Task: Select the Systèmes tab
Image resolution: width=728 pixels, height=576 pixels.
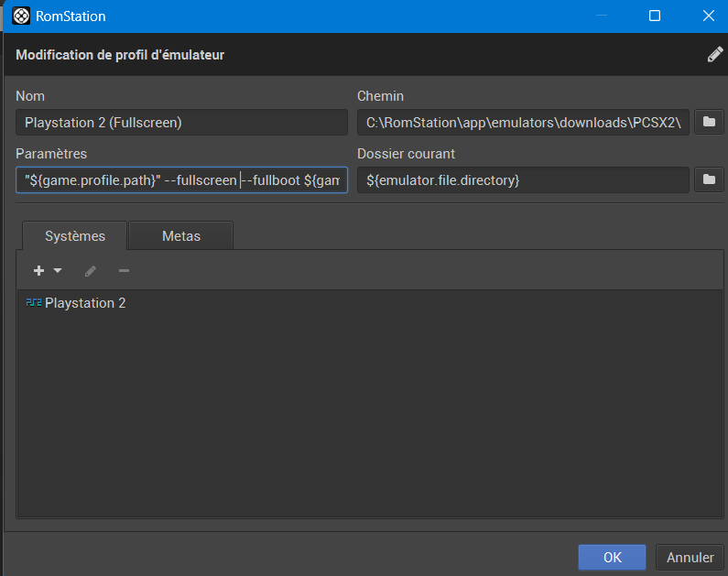Action: (75, 236)
